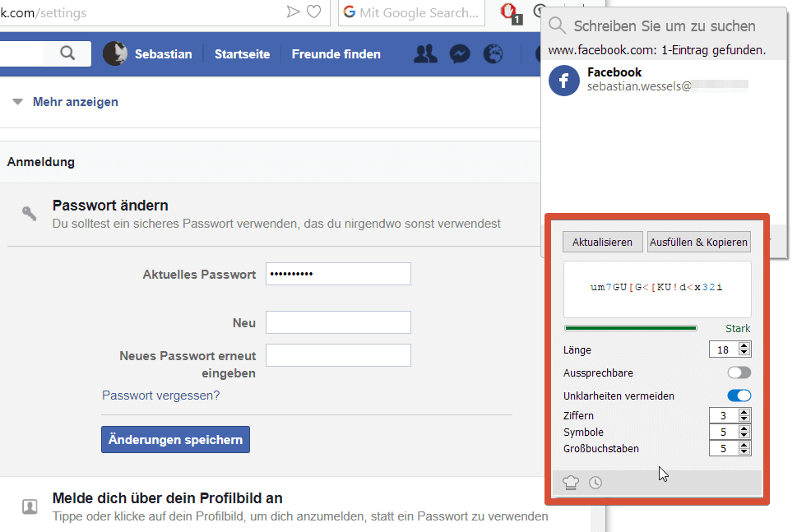The image size is (797, 532).
Task: Click the Mehr anzeigen link
Action: (75, 102)
